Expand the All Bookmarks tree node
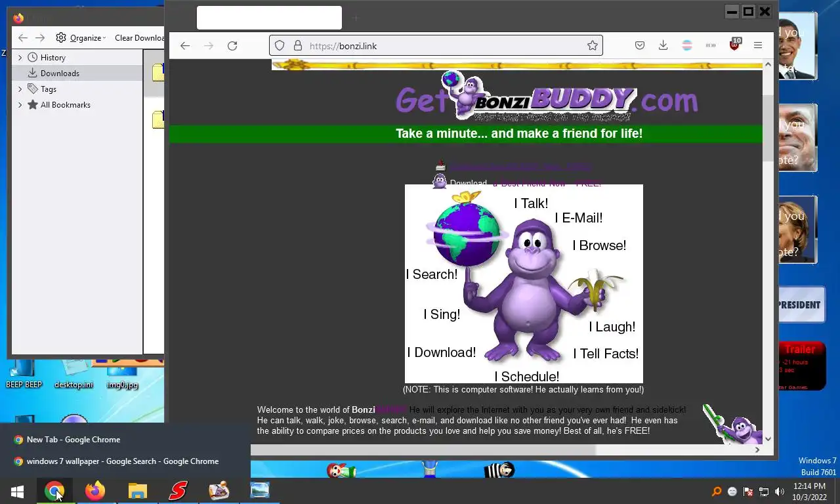Viewport: 840px width, 504px height. tap(20, 105)
